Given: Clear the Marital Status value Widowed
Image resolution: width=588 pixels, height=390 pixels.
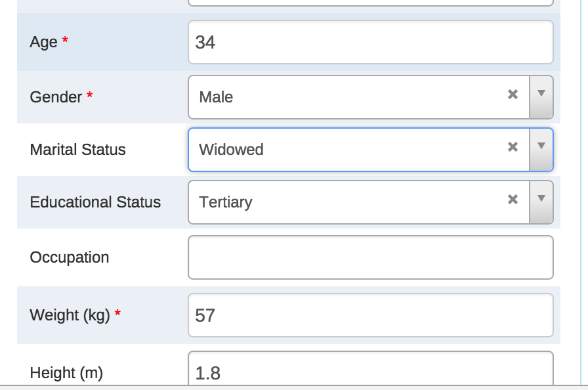Looking at the screenshot, I should point(513,147).
